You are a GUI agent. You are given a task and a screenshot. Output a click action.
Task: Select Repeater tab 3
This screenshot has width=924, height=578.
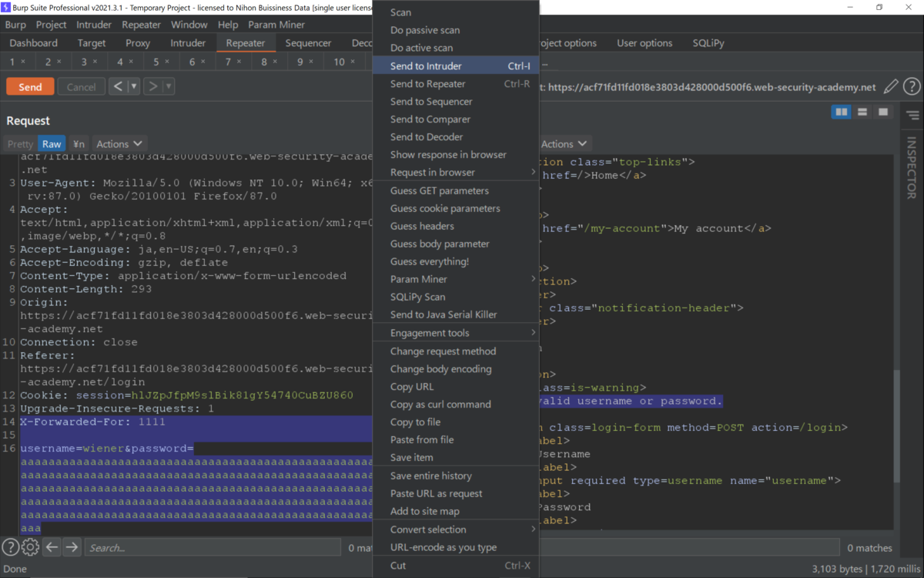coord(89,62)
